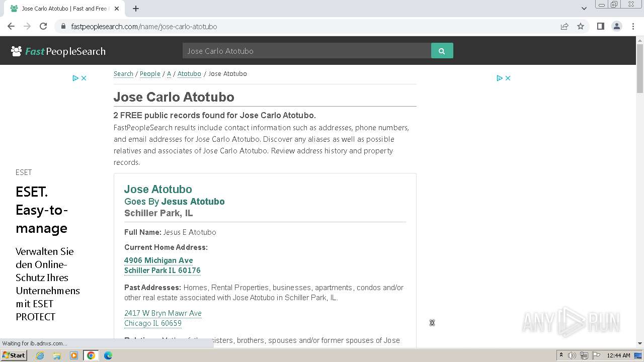Image resolution: width=644 pixels, height=362 pixels.
Task: Open the Atotubo breadcrumb link
Action: pyautogui.click(x=189, y=73)
